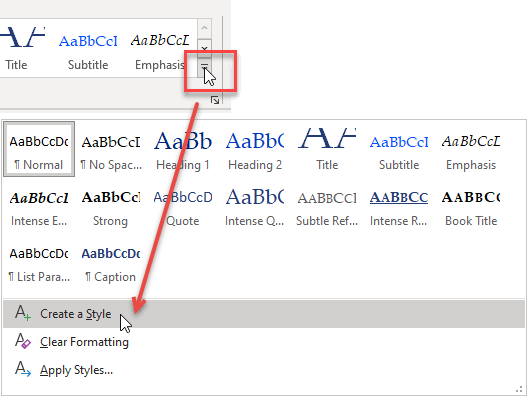Apply the No Spacing style
The height and width of the screenshot is (396, 527).
(111, 149)
